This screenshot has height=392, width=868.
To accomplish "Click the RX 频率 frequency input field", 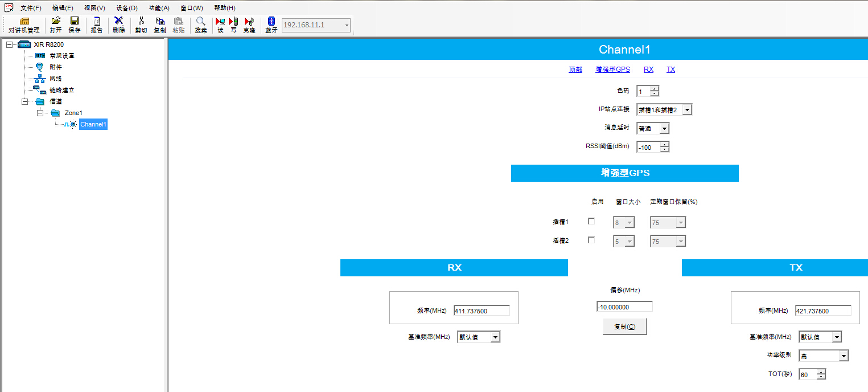I will [x=481, y=311].
